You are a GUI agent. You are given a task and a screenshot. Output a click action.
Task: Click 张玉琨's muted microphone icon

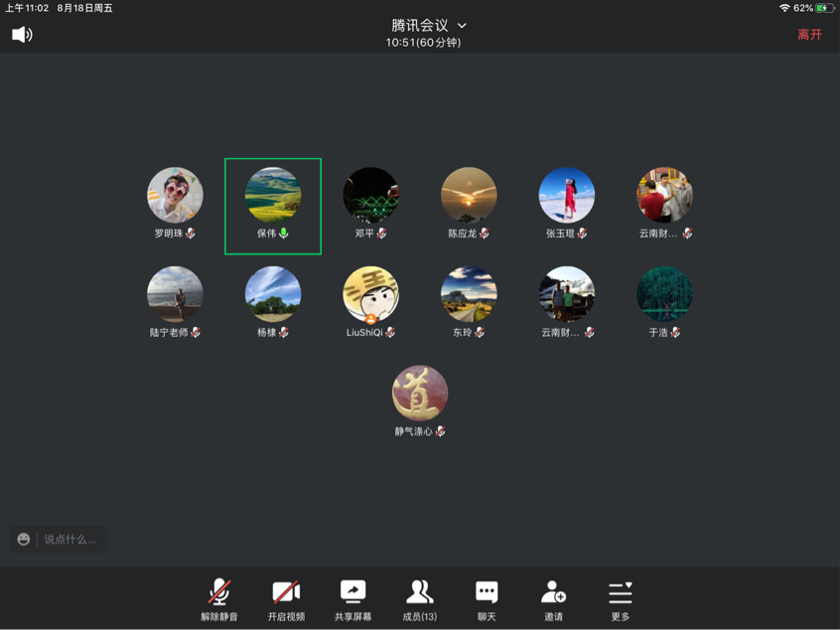point(582,234)
